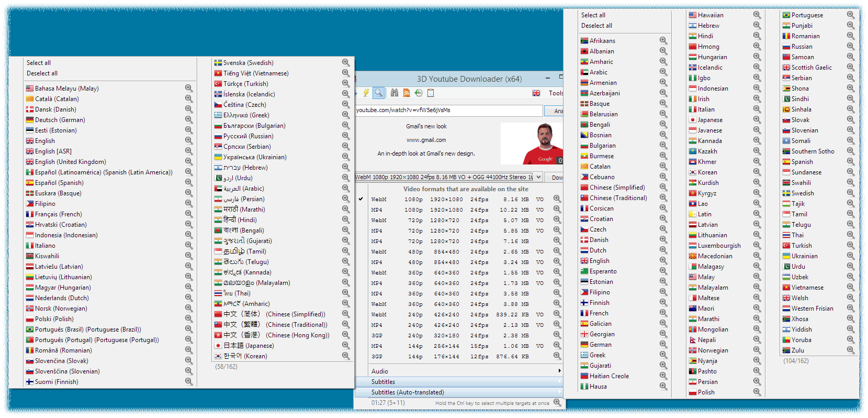This screenshot has height=418, width=868.
Task: Select MP4 720p 5.85 MB format row
Action: (x=459, y=230)
